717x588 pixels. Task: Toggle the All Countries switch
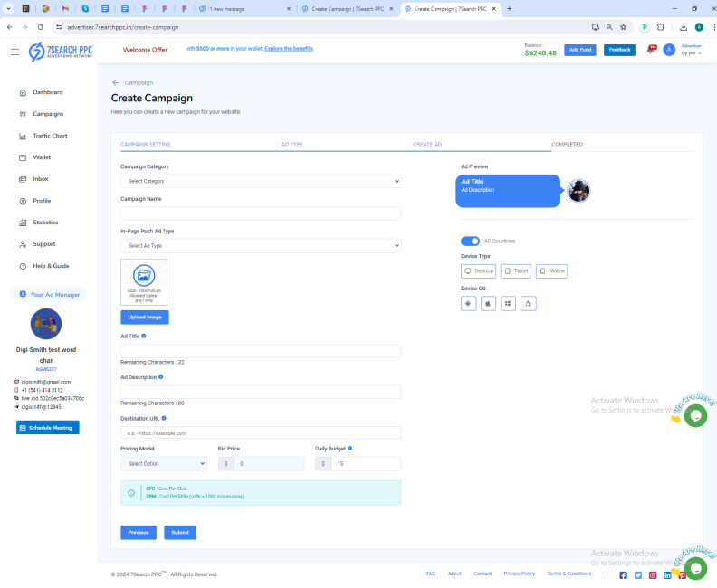click(470, 241)
